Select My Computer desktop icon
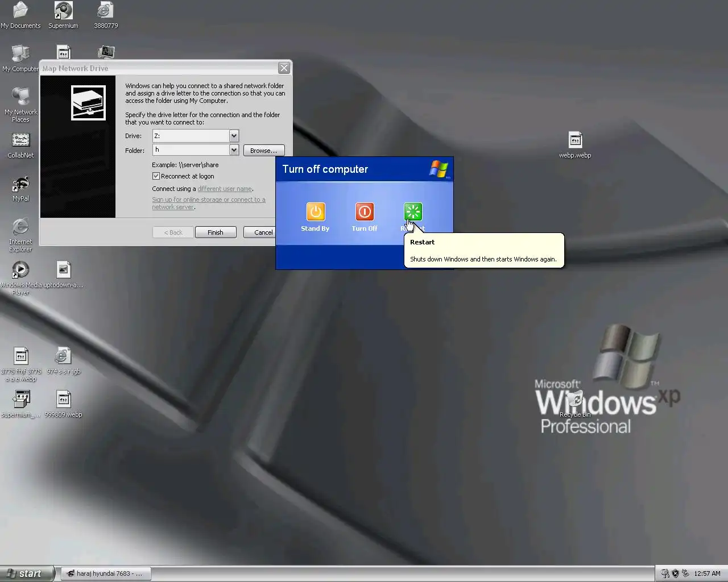Viewport: 728px width, 582px height. click(x=20, y=59)
